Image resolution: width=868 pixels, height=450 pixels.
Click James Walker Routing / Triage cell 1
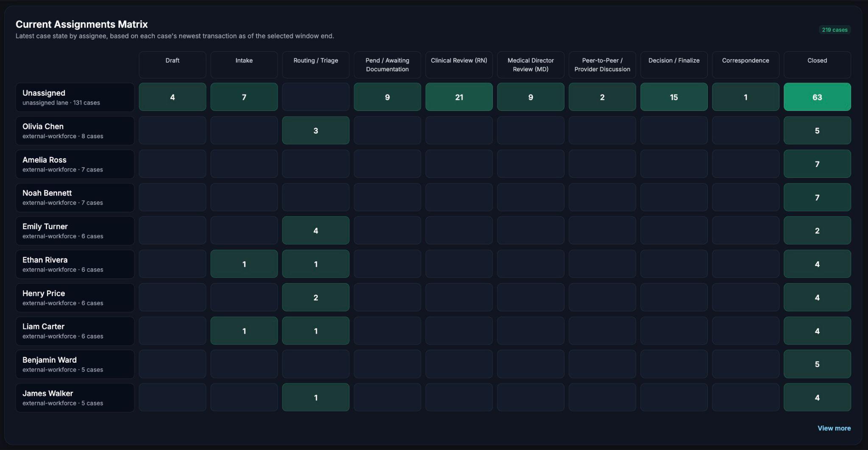[316, 397]
